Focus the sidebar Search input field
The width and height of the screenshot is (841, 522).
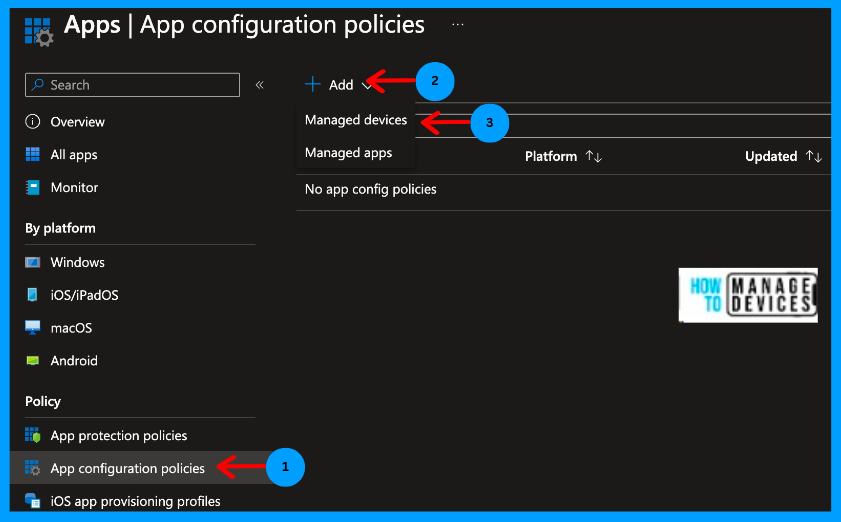(x=132, y=85)
